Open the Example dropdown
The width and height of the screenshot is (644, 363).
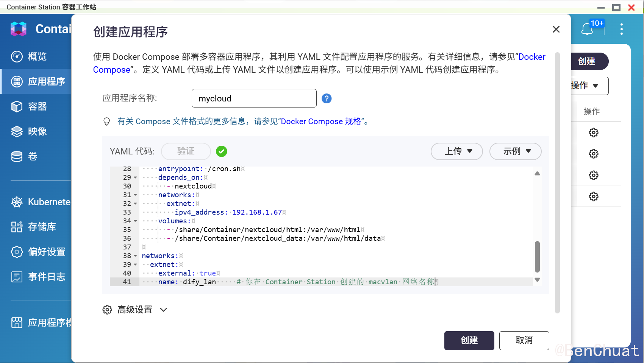coord(515,151)
